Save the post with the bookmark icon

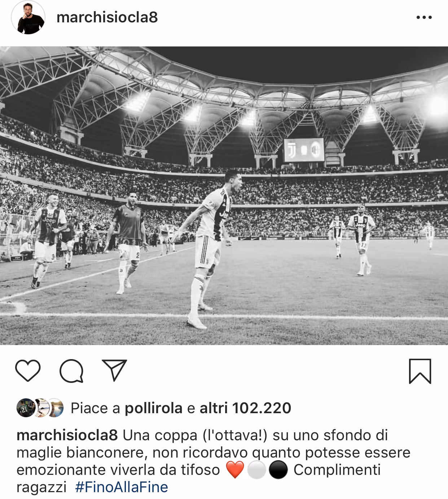coord(420,371)
